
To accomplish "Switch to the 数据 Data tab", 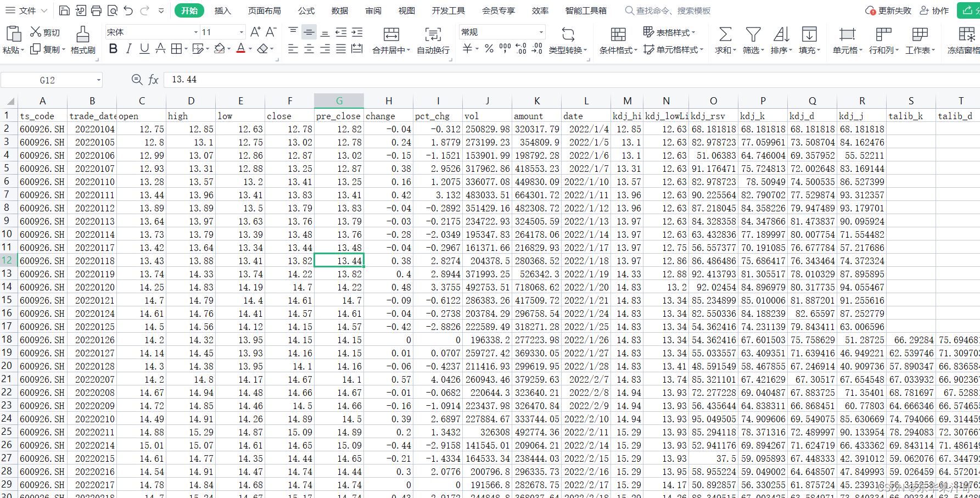I will pyautogui.click(x=339, y=10).
